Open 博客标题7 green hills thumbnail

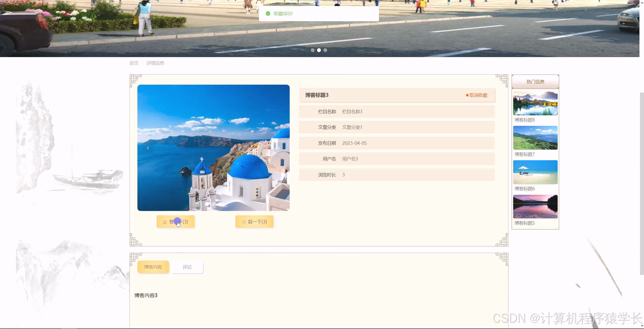point(535,138)
